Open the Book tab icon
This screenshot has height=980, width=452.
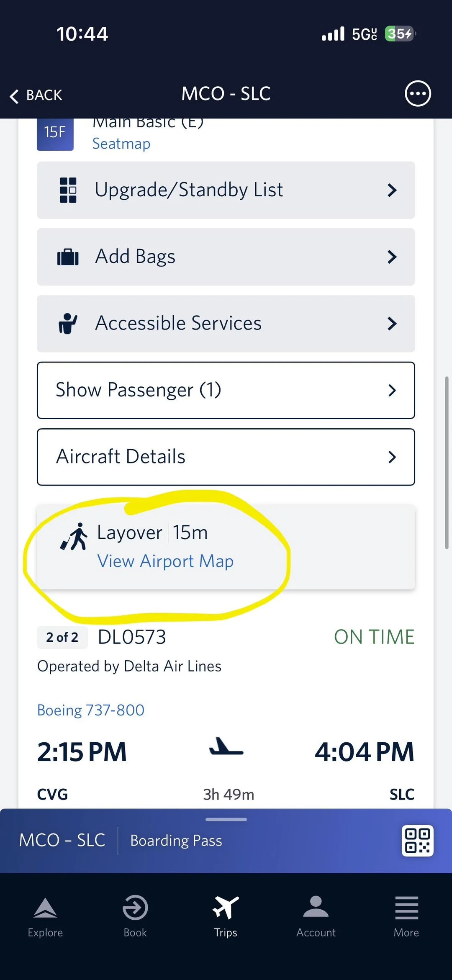pos(135,908)
